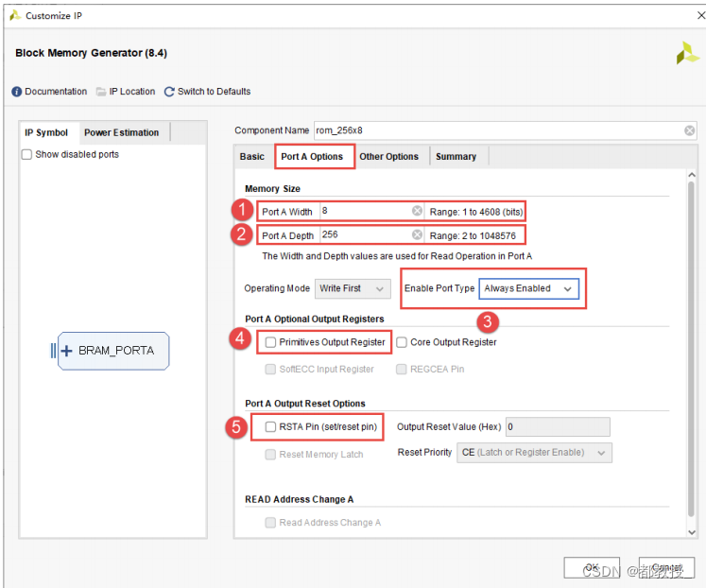Click the BRAM_PORTA interface label
Image resolution: width=706 pixels, height=588 pixels.
[x=116, y=351]
